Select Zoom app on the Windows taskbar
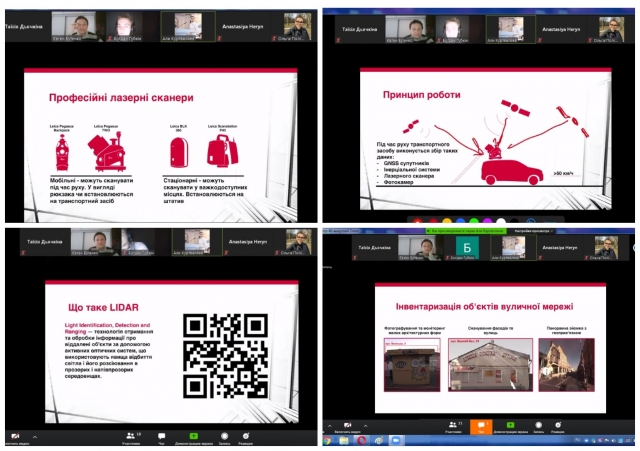640x451 pixels. pos(396,440)
